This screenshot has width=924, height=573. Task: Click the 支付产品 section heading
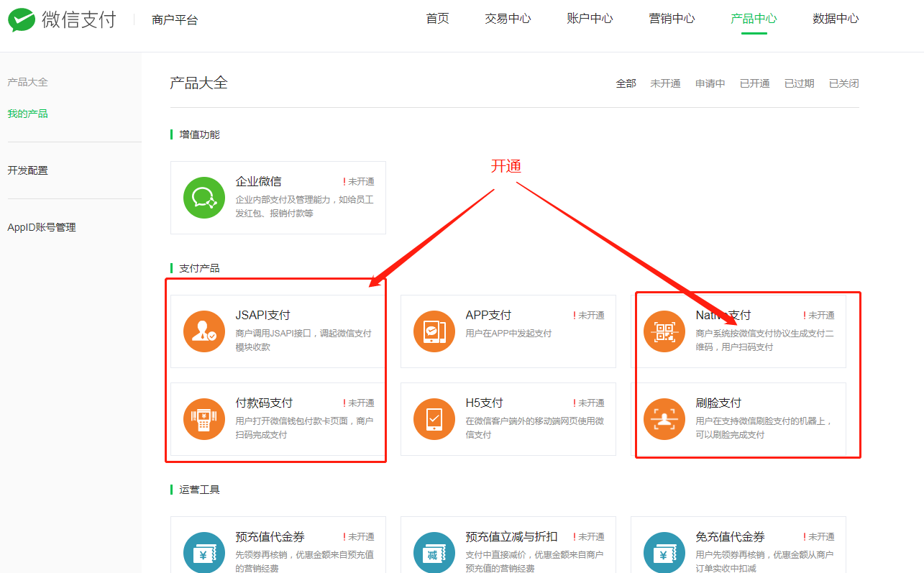click(x=199, y=268)
